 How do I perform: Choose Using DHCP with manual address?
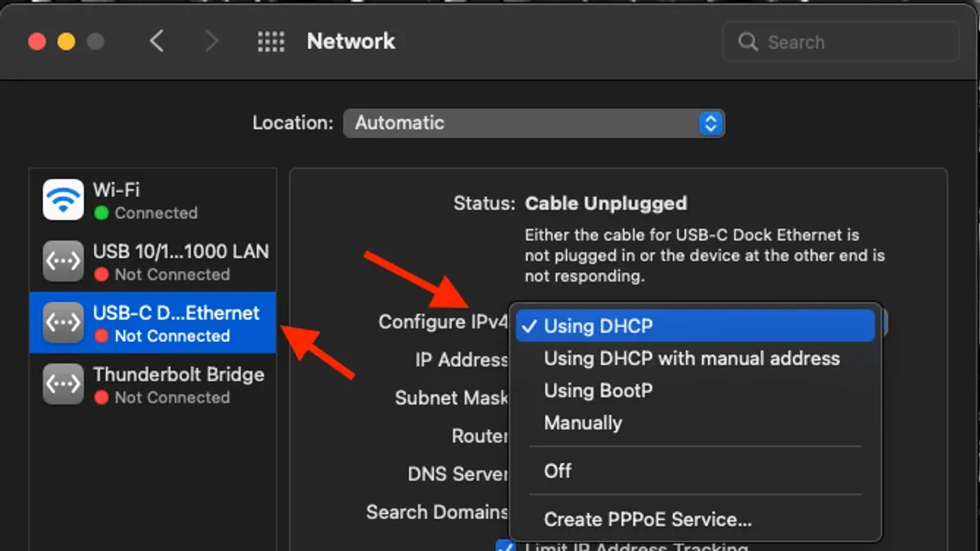coord(695,358)
